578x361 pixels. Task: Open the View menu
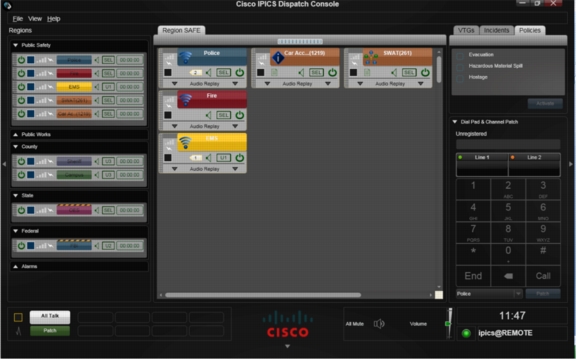pos(35,18)
